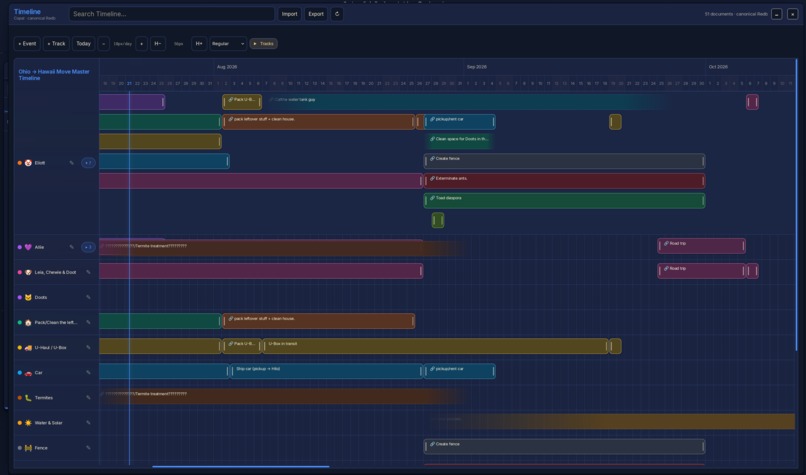Click the Oct 2026 month label
Screen dimensions: 806x475
pos(718,67)
